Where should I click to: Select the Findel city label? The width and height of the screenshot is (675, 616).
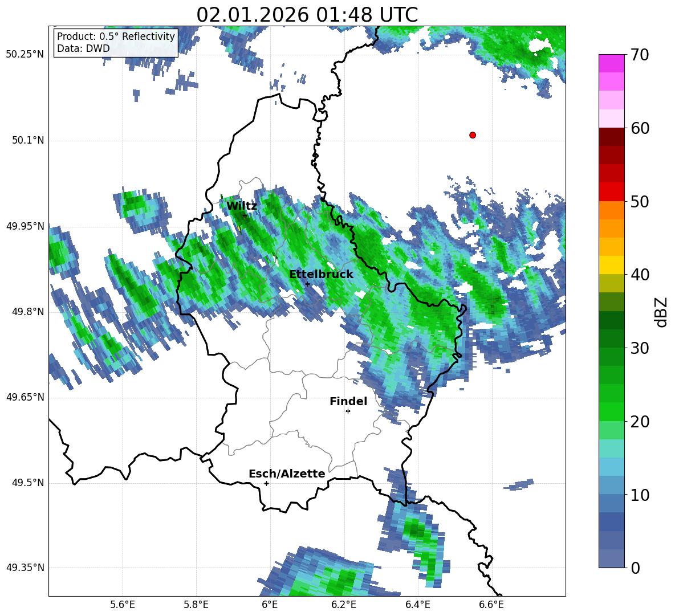click(348, 401)
